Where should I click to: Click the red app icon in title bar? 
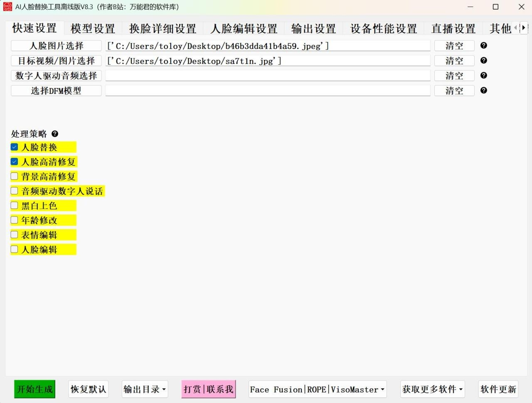7,7
